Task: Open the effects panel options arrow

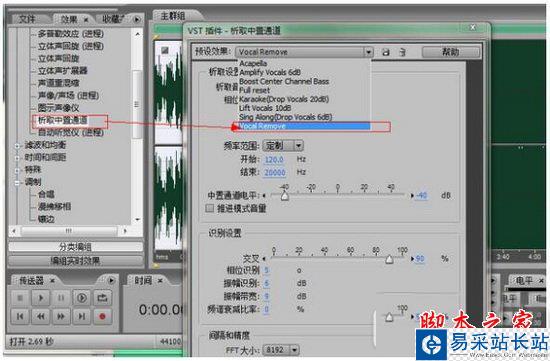Action: pyautogui.click(x=137, y=19)
